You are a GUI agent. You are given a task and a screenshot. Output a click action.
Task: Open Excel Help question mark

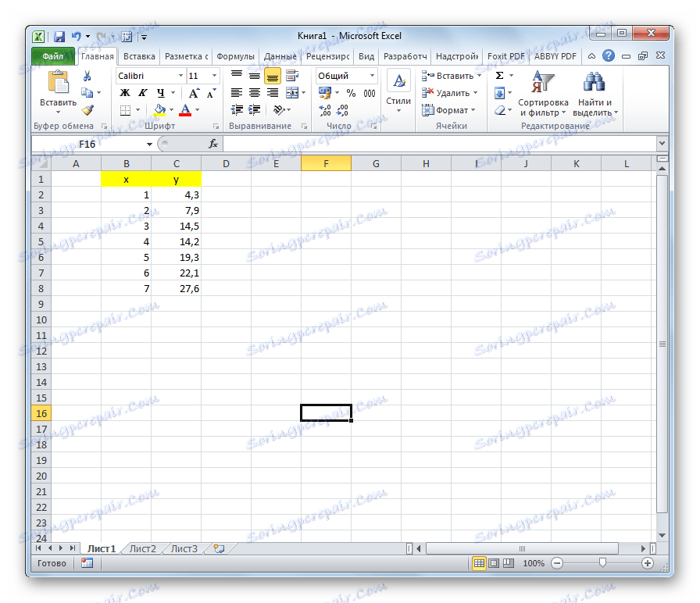(x=608, y=55)
